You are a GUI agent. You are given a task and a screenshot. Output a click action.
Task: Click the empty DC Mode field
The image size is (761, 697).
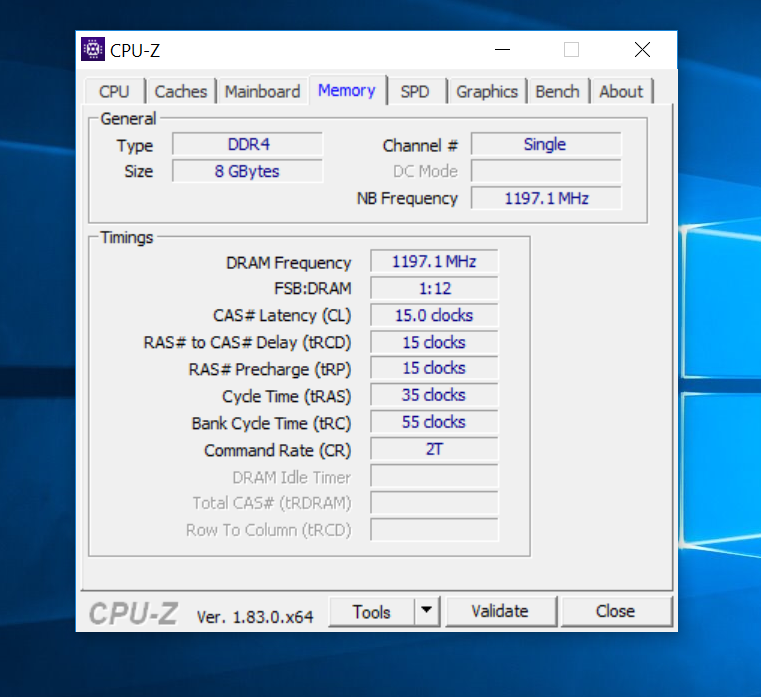coord(546,171)
